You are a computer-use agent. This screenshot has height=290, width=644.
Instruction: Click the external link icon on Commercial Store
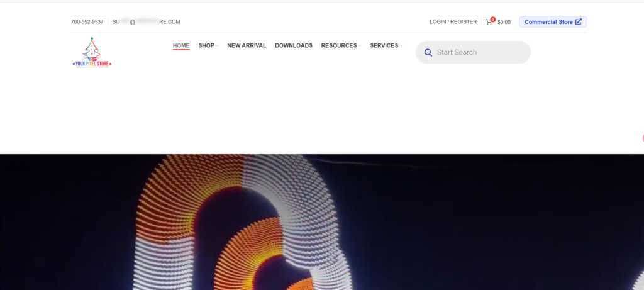[579, 22]
